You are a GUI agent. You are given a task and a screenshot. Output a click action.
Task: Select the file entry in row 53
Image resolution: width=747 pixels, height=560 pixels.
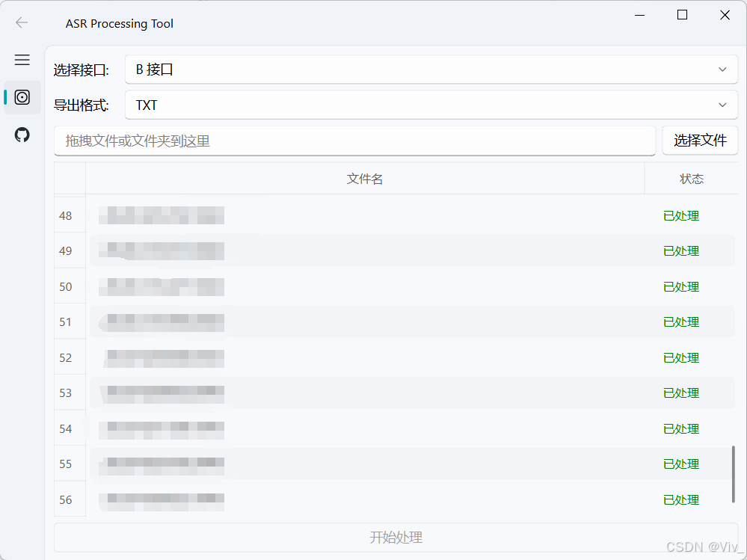(x=161, y=393)
